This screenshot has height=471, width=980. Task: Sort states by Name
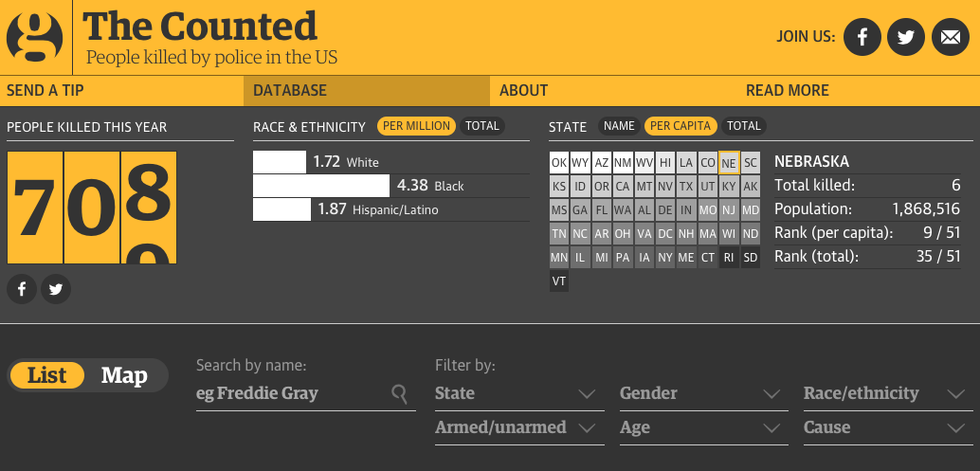click(620, 126)
